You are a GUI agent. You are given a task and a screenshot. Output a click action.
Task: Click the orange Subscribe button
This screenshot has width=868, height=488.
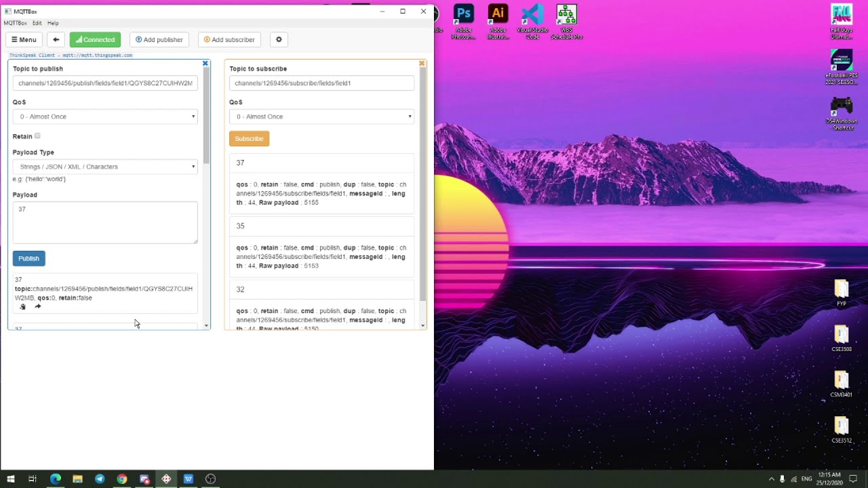(x=249, y=138)
